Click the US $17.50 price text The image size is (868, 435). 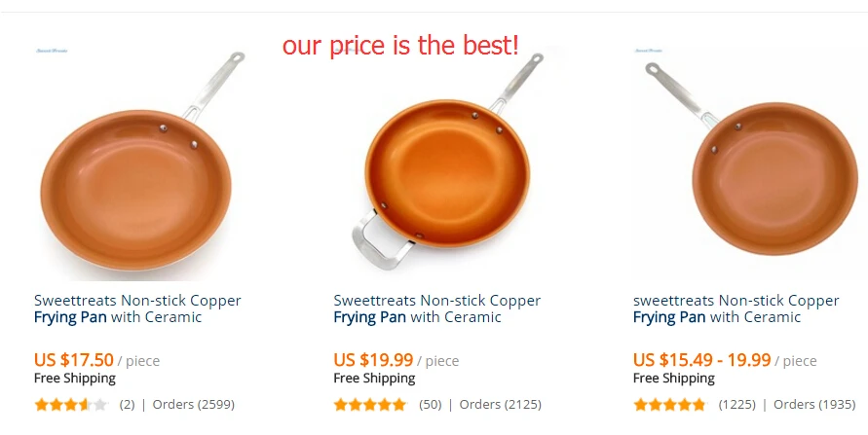pos(74,360)
